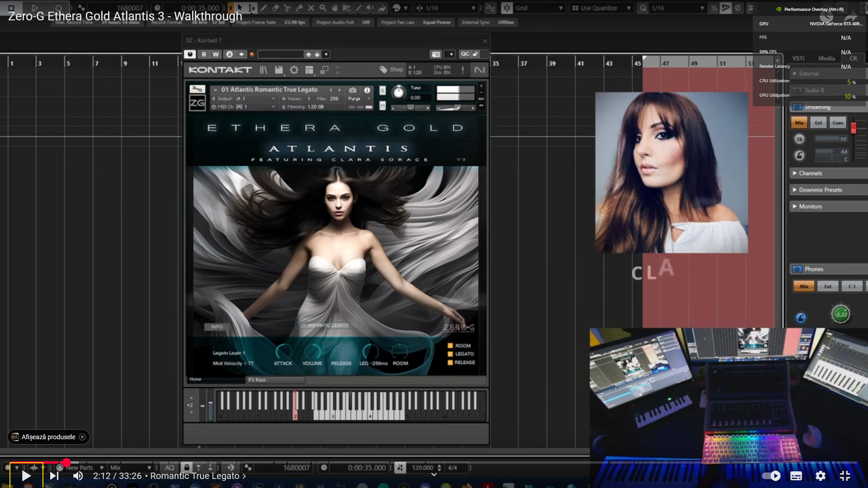This screenshot has height=488, width=868.
Task: Click plugin window camera snapshot icon
Action: [x=435, y=54]
